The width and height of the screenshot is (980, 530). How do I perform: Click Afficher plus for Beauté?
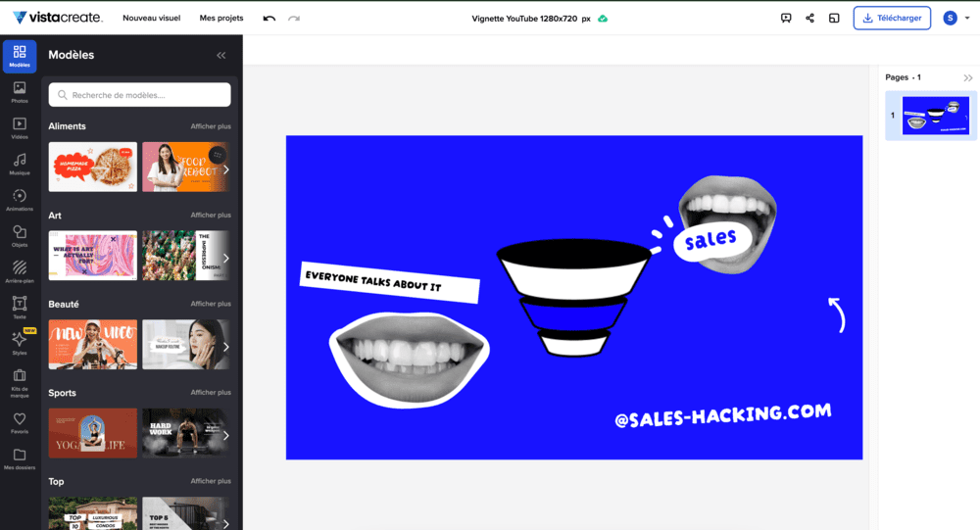point(211,304)
